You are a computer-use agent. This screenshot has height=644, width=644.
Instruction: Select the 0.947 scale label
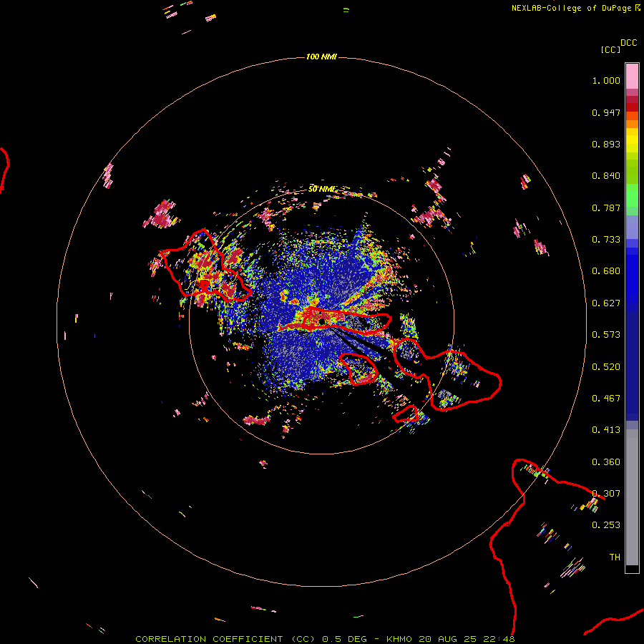[606, 112]
